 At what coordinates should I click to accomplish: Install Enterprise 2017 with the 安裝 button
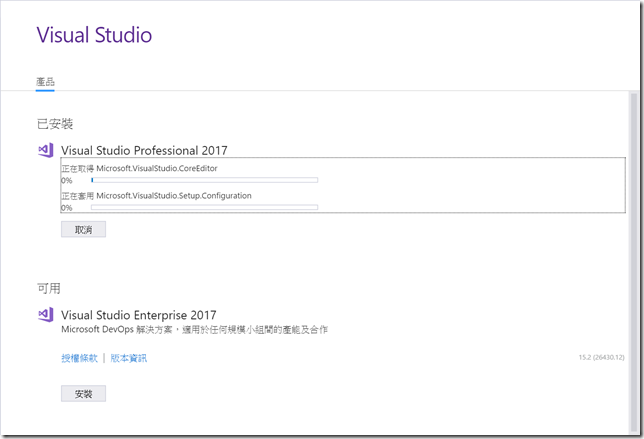click(83, 394)
